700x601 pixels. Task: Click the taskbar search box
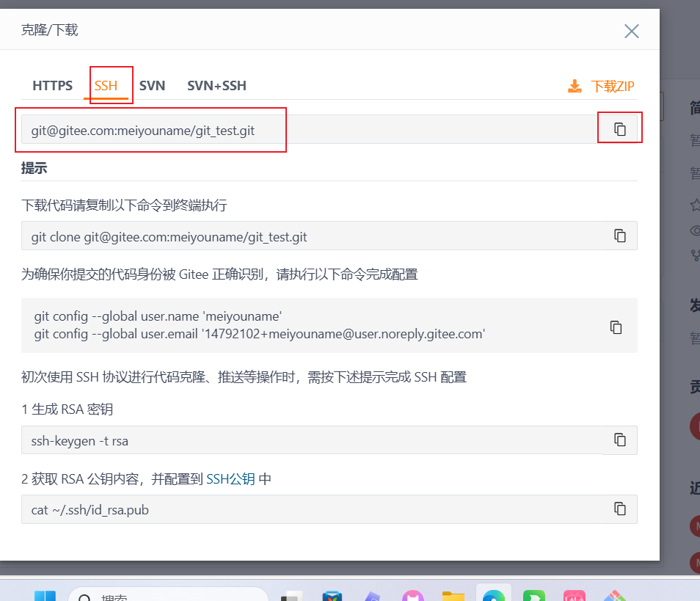[x=168, y=595]
